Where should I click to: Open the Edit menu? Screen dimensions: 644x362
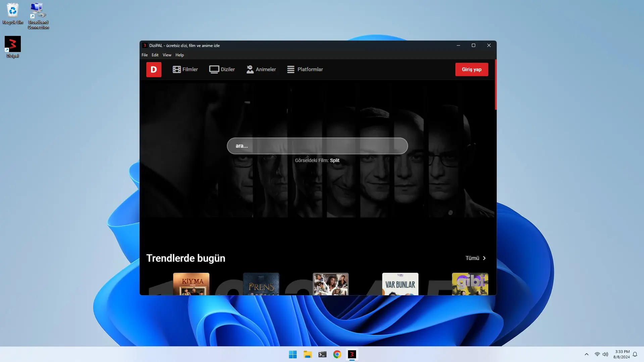click(x=155, y=55)
